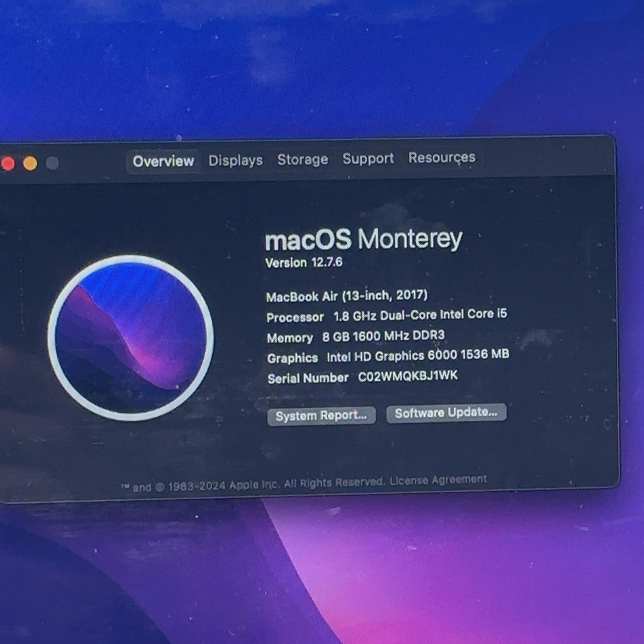
Task: Open the Displays tab
Action: [236, 161]
